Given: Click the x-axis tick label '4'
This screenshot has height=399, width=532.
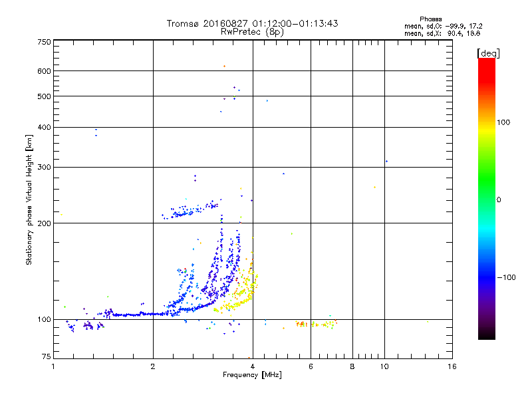Looking at the screenshot, I should point(253,366).
